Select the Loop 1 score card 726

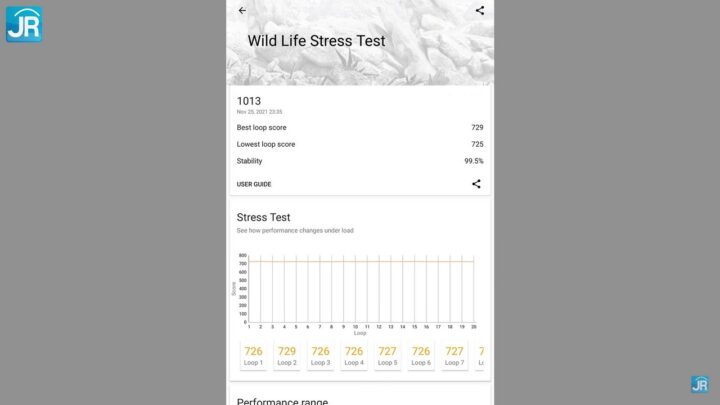pos(253,355)
